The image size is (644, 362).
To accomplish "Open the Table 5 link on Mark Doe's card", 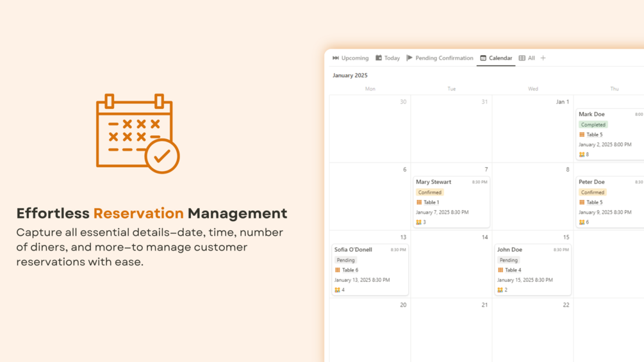I will [x=594, y=135].
